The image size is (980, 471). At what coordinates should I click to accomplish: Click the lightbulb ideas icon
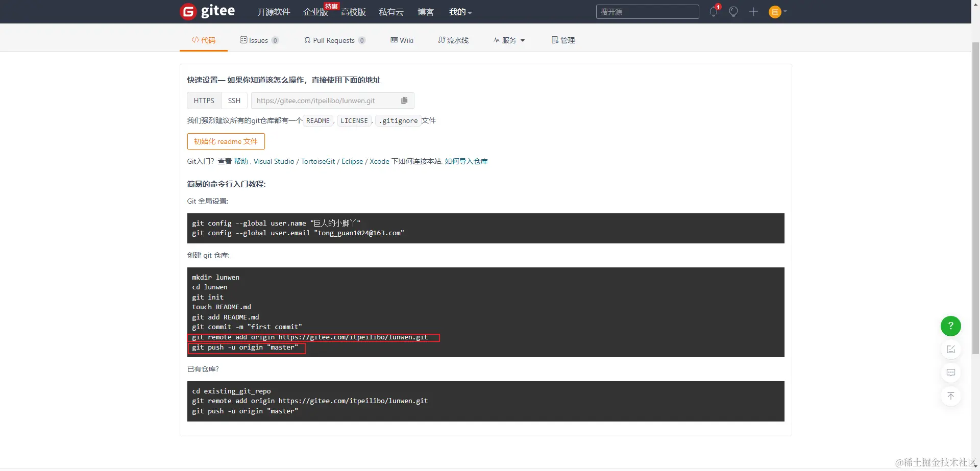tap(733, 12)
